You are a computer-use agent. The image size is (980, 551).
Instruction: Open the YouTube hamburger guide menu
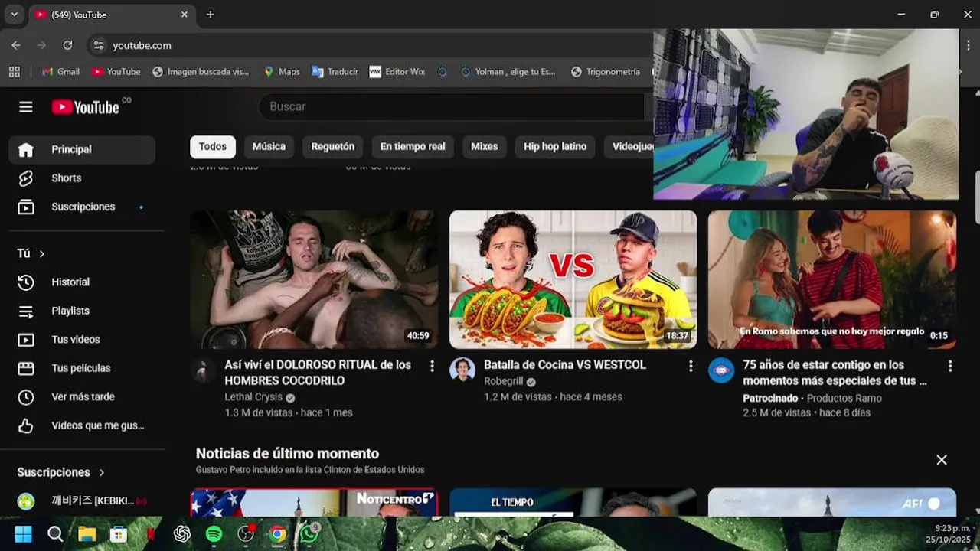(26, 107)
